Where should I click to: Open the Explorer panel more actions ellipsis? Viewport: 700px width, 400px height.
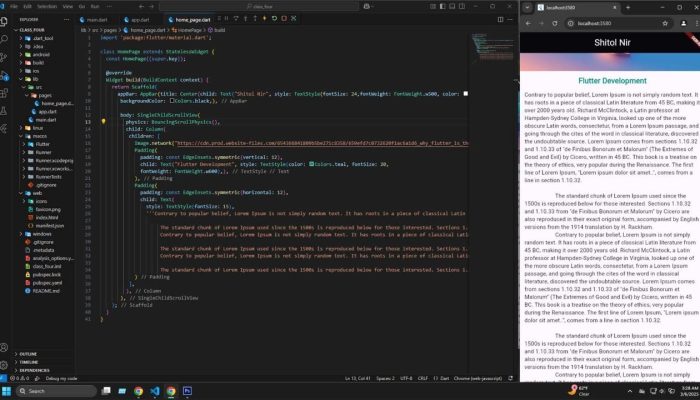(x=67, y=20)
